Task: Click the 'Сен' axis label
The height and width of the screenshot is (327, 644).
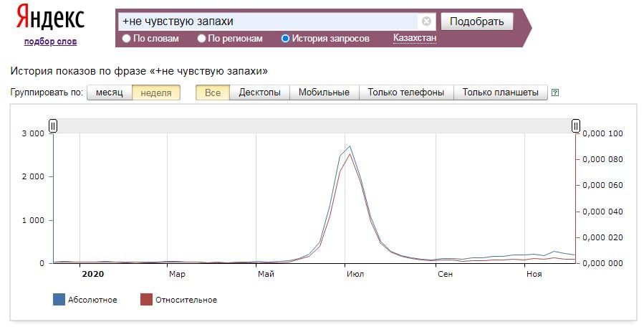Action: (x=446, y=274)
